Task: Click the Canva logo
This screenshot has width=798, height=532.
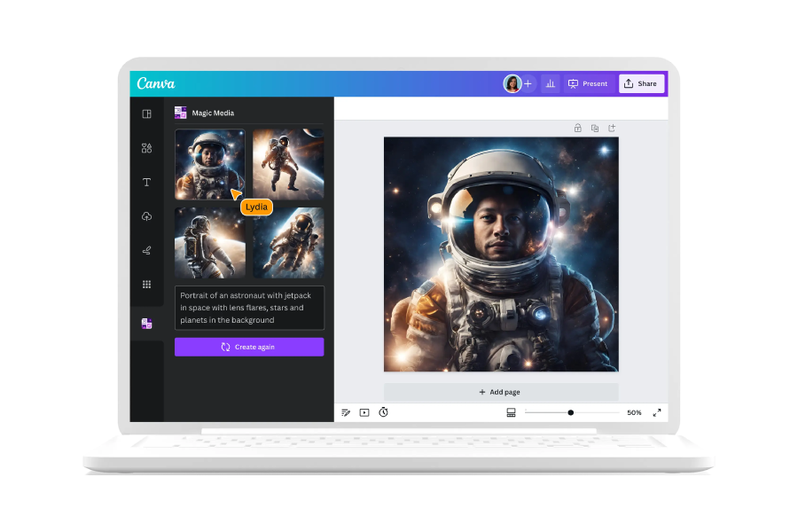Action: [156, 83]
